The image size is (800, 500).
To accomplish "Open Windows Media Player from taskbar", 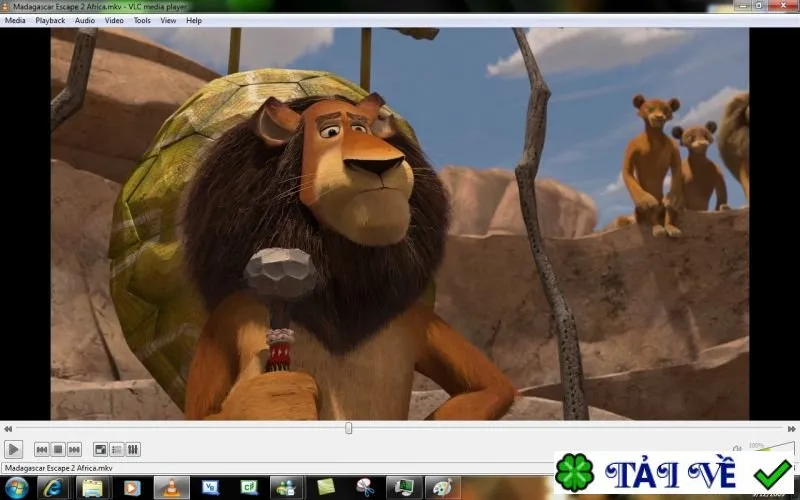I will tap(132, 488).
